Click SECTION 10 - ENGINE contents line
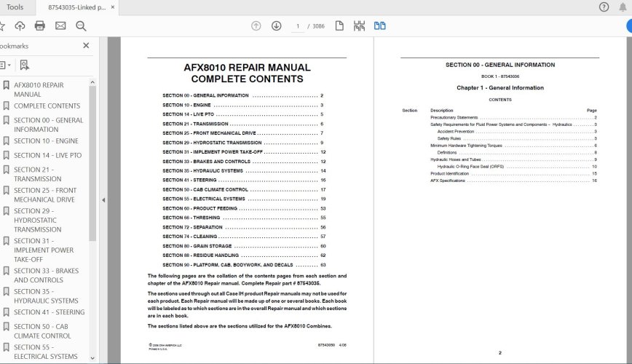Viewport: 632px width, 364px height. pos(242,106)
